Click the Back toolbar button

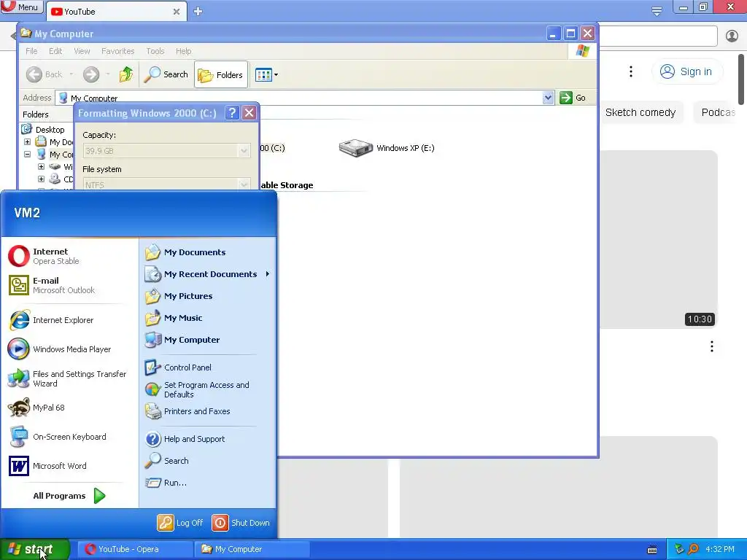44,74
